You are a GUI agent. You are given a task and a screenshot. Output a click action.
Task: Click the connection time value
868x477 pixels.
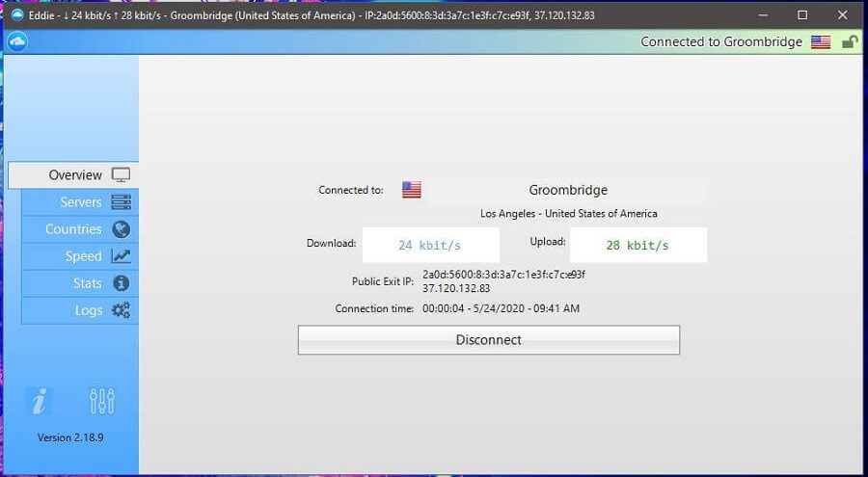point(501,308)
